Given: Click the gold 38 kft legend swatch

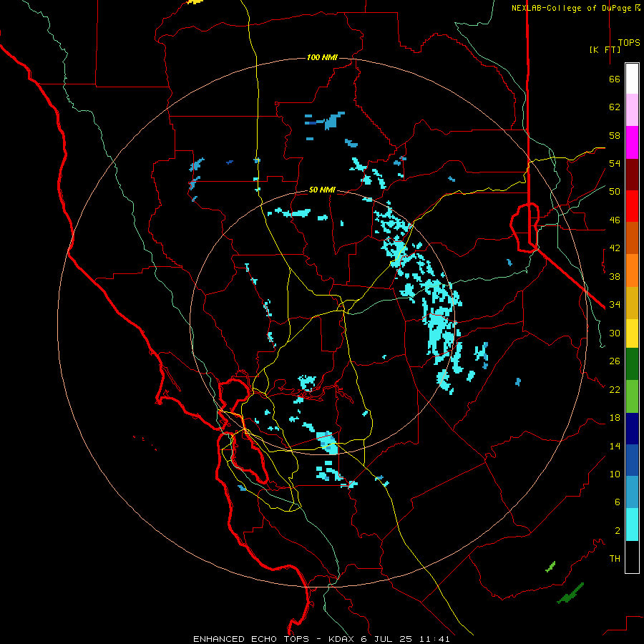Looking at the screenshot, I should (x=632, y=303).
